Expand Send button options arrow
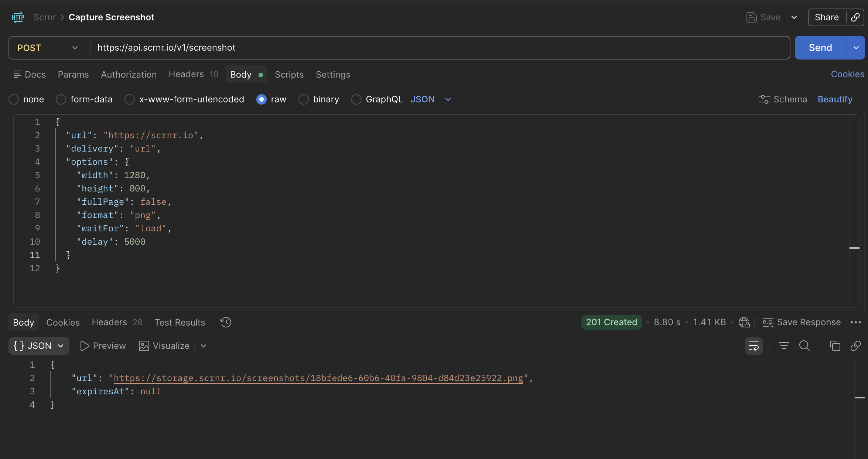The image size is (868, 459). click(856, 48)
